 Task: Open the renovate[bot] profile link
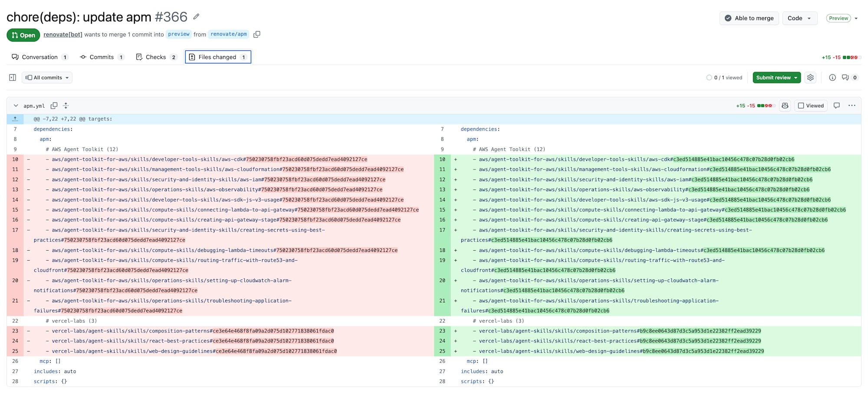pyautogui.click(x=62, y=34)
